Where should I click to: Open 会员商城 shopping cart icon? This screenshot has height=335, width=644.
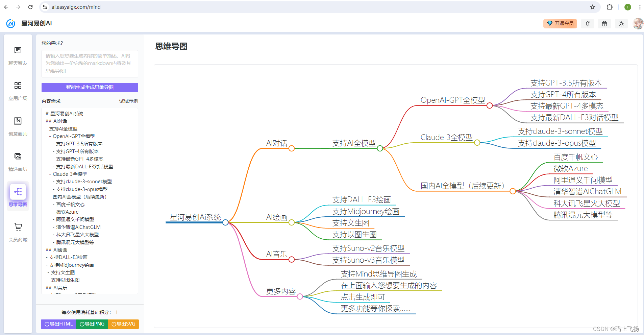[x=18, y=227]
